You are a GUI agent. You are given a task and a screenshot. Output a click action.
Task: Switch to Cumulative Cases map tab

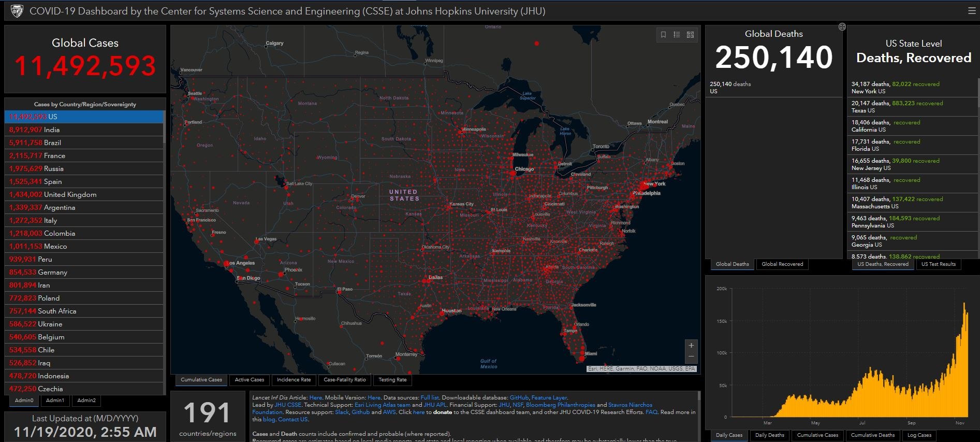[201, 380]
